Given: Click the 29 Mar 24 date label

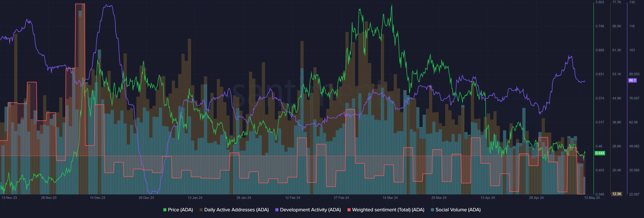Looking at the screenshot, I should (439, 198).
